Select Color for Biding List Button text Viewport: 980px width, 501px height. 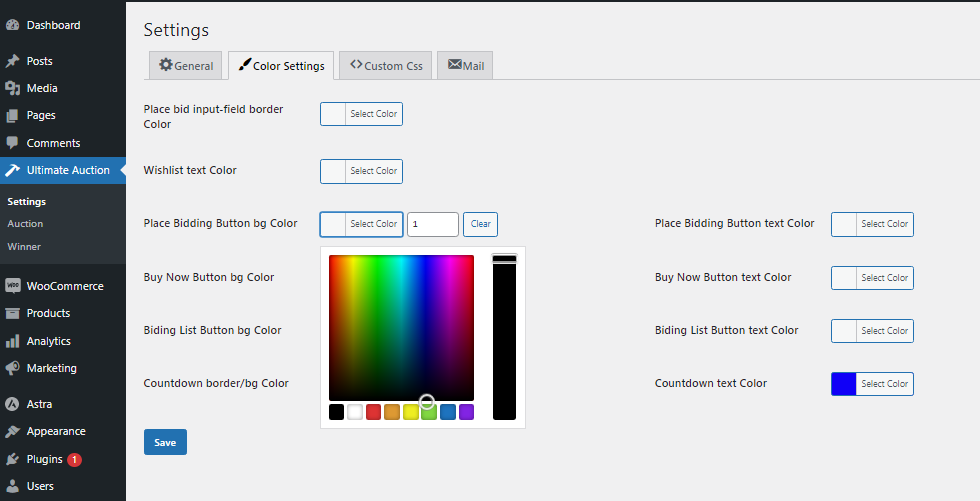(x=872, y=331)
